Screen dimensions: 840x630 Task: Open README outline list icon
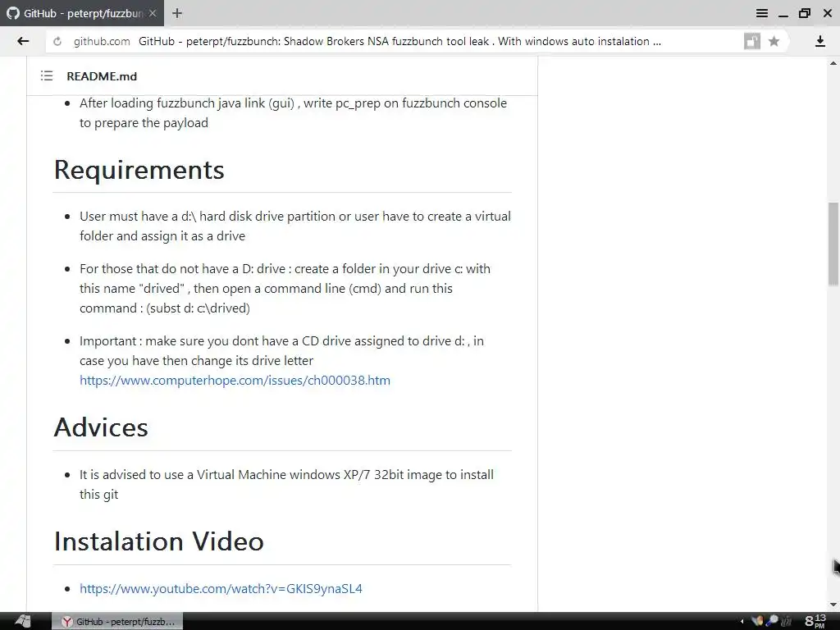click(x=47, y=76)
